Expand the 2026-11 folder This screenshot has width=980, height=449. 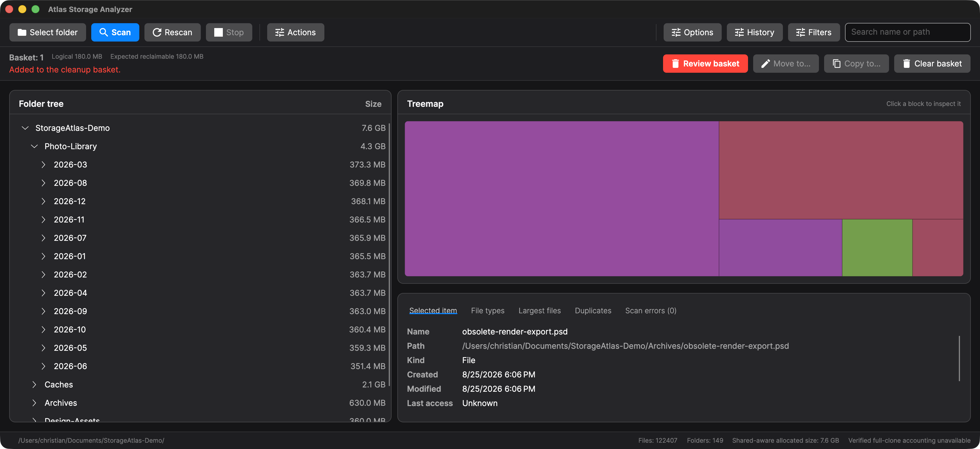43,220
